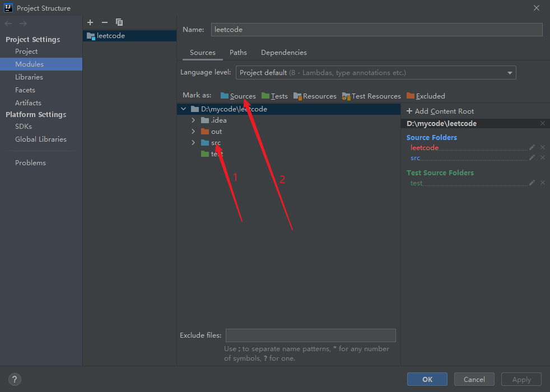Expand the src folder node
Viewport: 550px width, 392px height.
tap(193, 143)
